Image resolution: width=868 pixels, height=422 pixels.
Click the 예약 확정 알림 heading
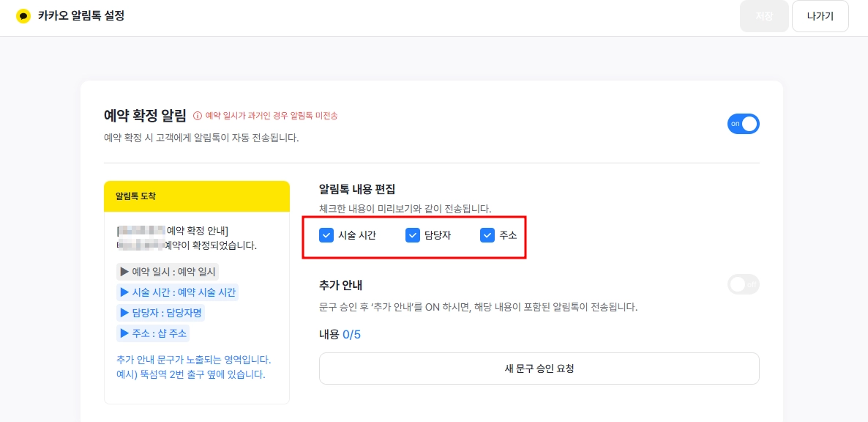click(x=145, y=115)
